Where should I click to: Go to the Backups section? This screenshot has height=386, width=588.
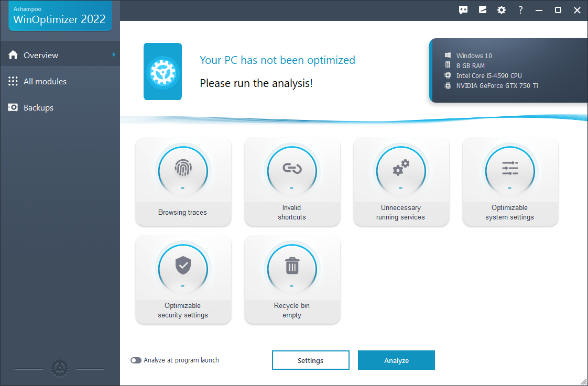tap(38, 107)
